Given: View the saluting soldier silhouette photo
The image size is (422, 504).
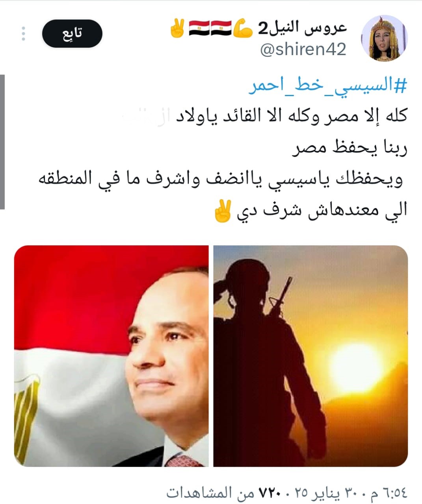Looking at the screenshot, I should tap(310, 356).
